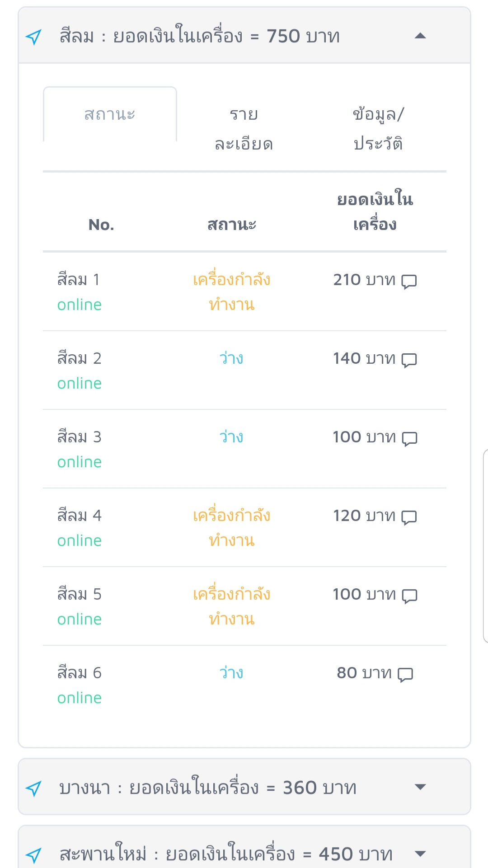This screenshot has width=488, height=868.
Task: Tap the สีลม 1 machine name
Action: point(79,280)
